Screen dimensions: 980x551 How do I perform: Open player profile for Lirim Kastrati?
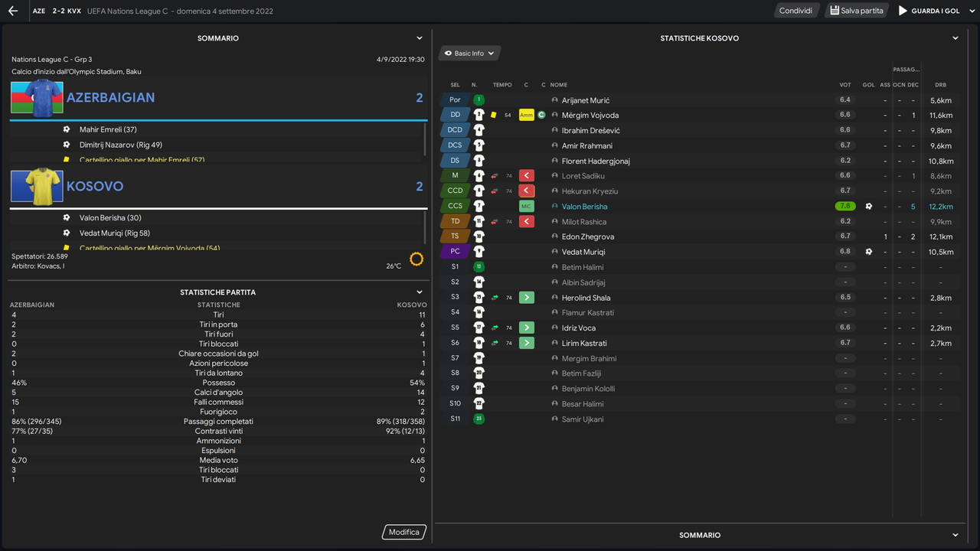click(x=584, y=343)
